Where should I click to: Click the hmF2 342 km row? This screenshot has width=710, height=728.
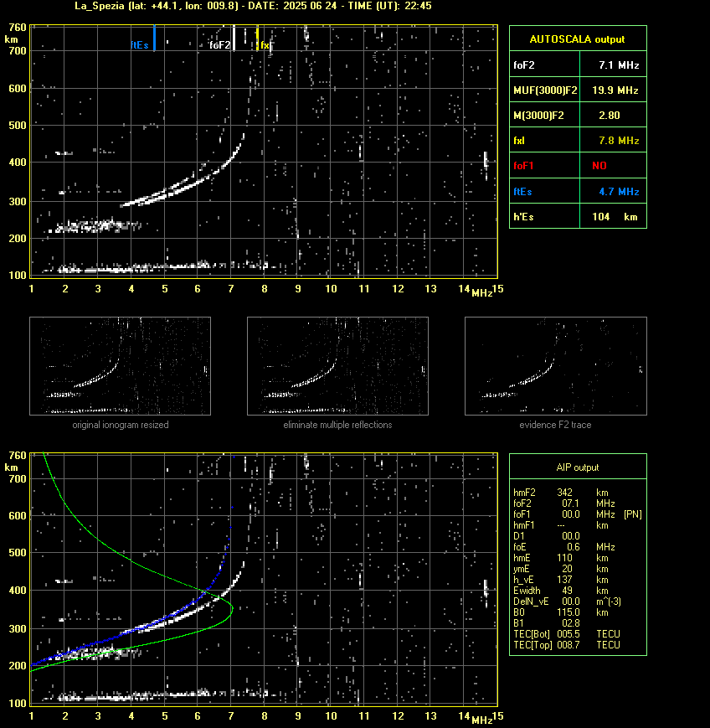561,493
